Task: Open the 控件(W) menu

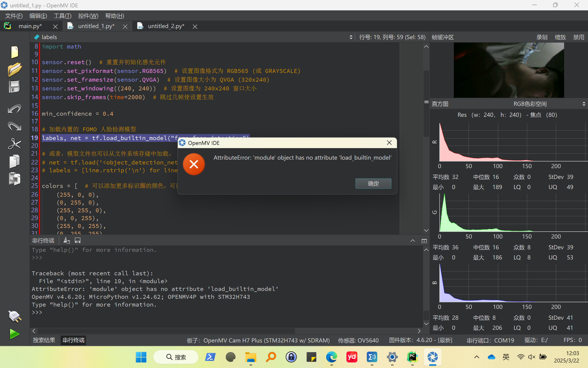Action: point(88,16)
